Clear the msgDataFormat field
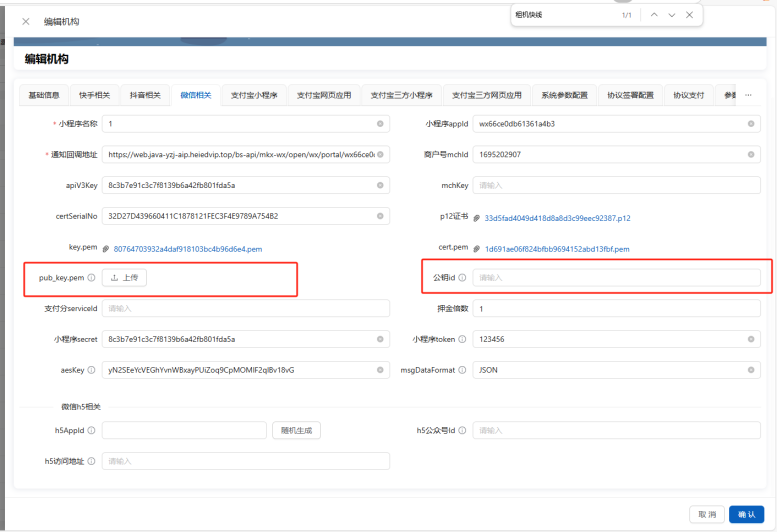This screenshot has width=777, height=532. 751,370
